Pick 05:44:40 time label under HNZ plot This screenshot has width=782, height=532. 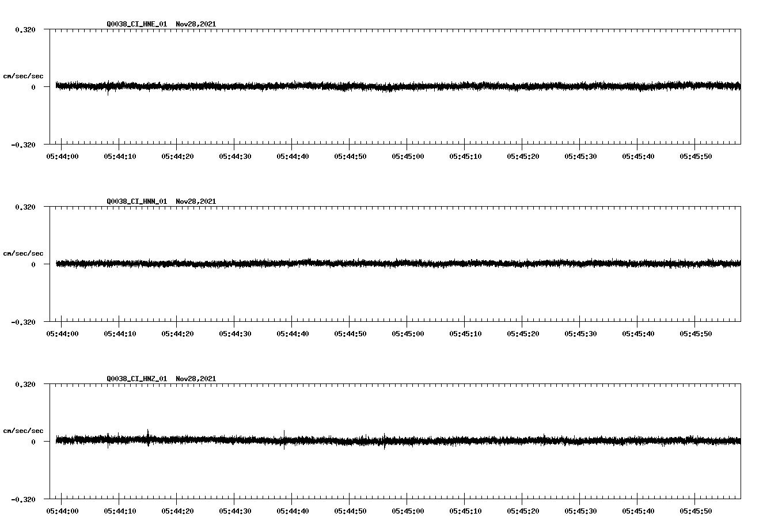point(293,511)
